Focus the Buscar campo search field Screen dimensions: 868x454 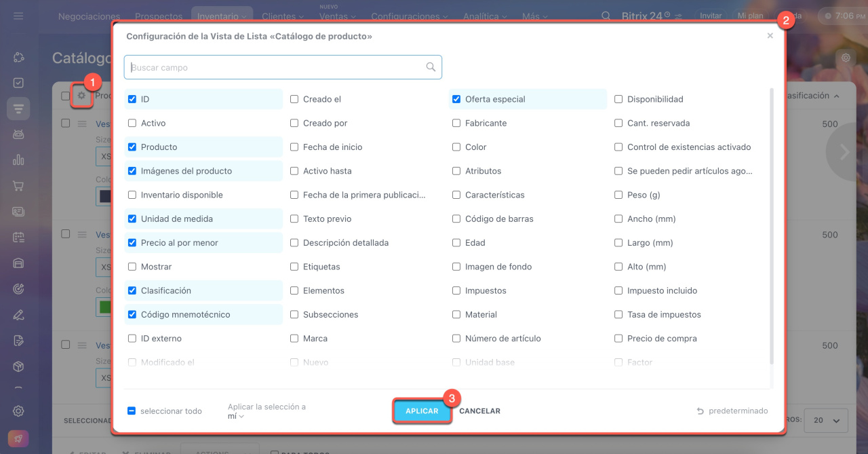[x=275, y=67]
